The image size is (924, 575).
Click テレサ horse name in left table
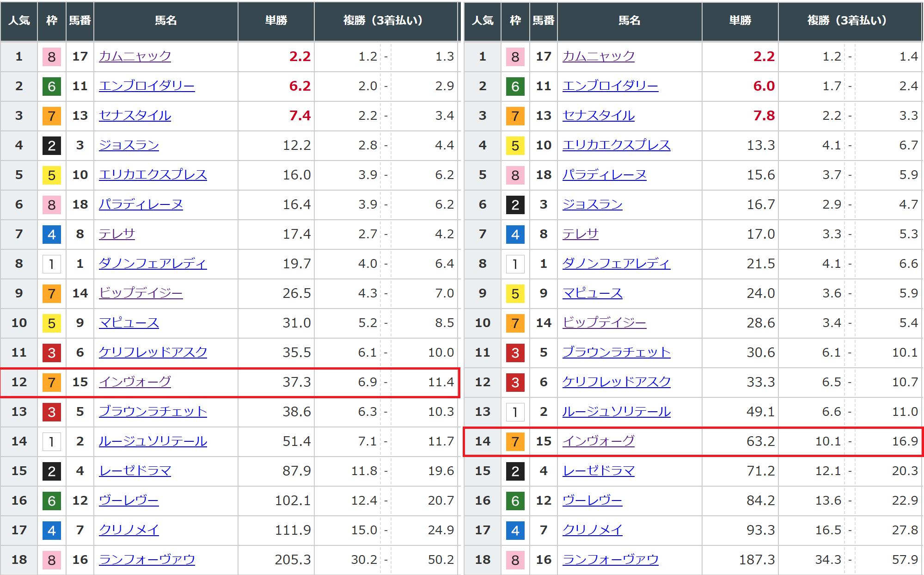tap(116, 234)
